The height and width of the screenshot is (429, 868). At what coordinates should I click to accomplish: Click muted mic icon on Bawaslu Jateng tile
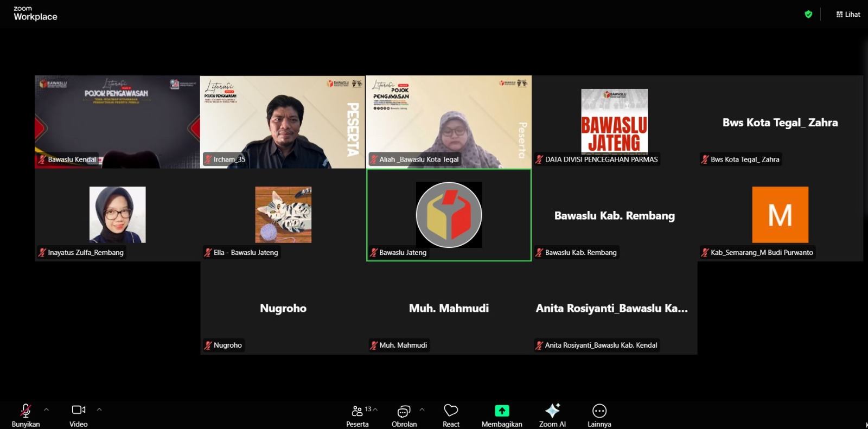click(374, 253)
